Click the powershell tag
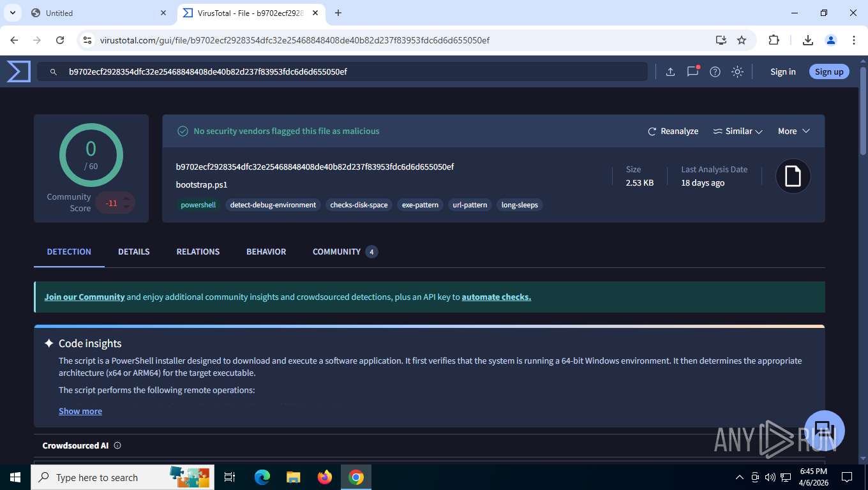This screenshot has width=868, height=490. click(198, 205)
